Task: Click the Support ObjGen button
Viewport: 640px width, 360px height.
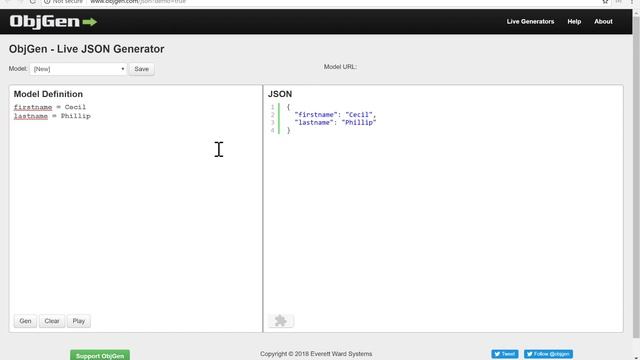Action: point(100,356)
